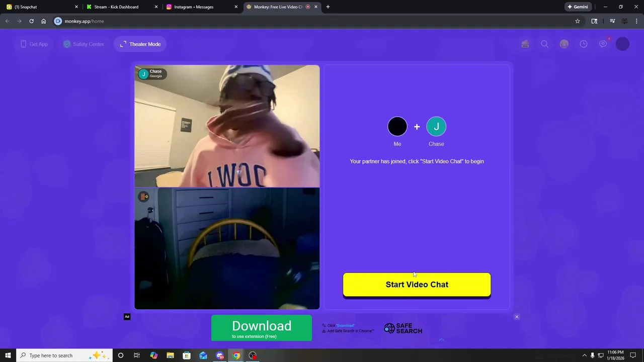Click the round avatar icon beside the clock

point(564,44)
